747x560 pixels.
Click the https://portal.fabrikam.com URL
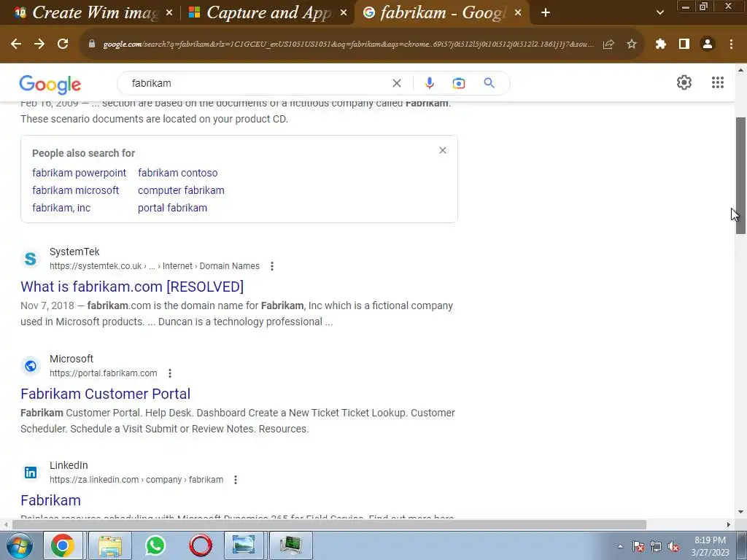[x=104, y=373]
